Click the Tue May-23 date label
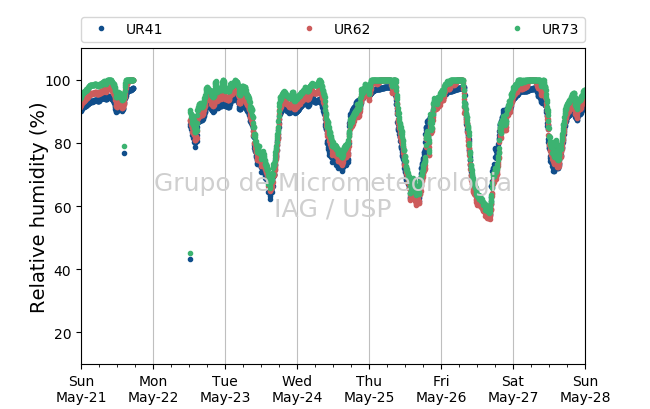650x409 pixels. (225, 389)
